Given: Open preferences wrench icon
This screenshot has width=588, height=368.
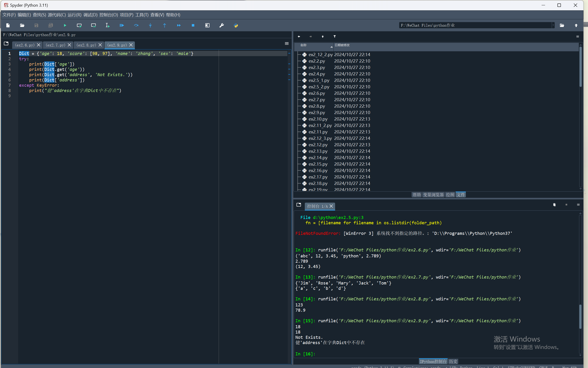Looking at the screenshot, I should [x=222, y=25].
